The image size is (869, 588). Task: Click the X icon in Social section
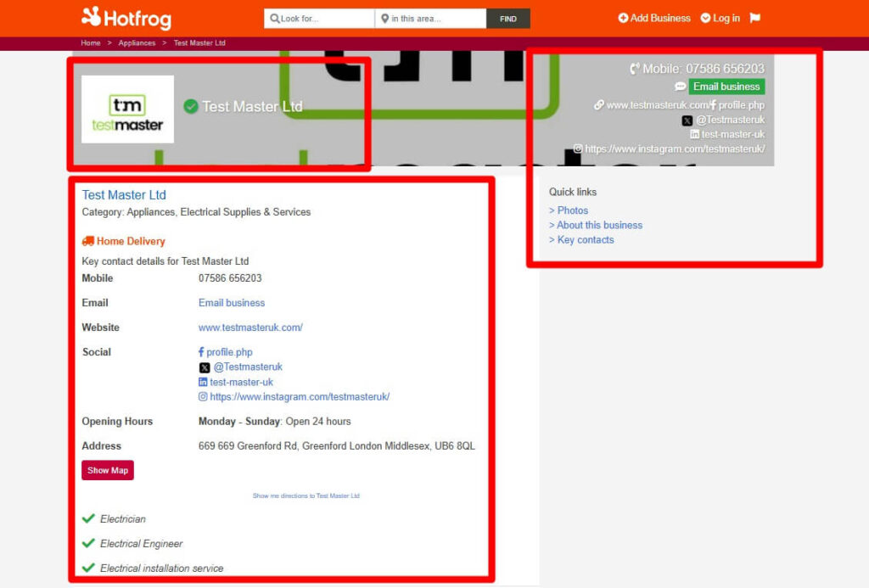point(204,367)
